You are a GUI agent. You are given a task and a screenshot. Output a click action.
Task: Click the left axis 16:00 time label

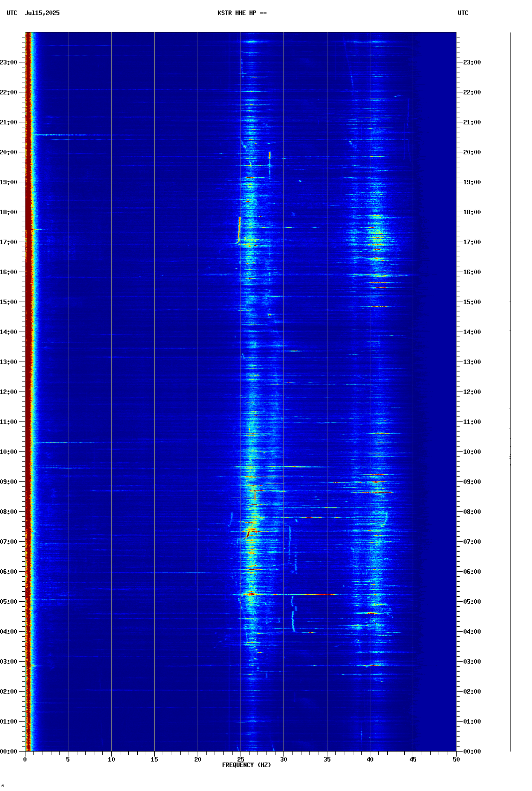point(8,272)
